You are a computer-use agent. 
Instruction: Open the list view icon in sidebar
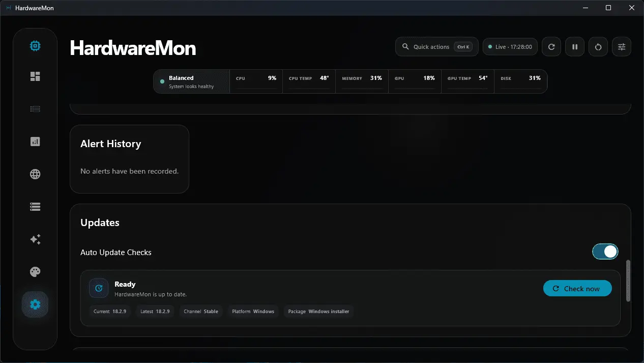coord(35,109)
